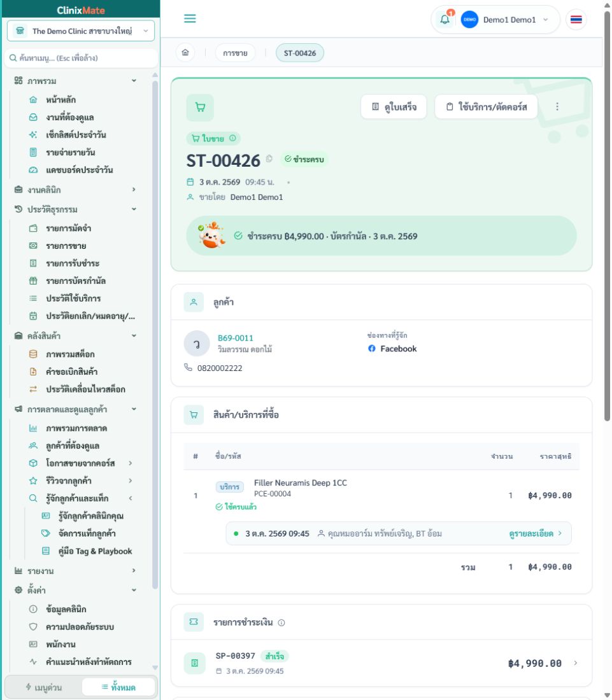This screenshot has height=700, width=612.
Task: Click the person icon of the ลูกค้า section
Action: [194, 302]
